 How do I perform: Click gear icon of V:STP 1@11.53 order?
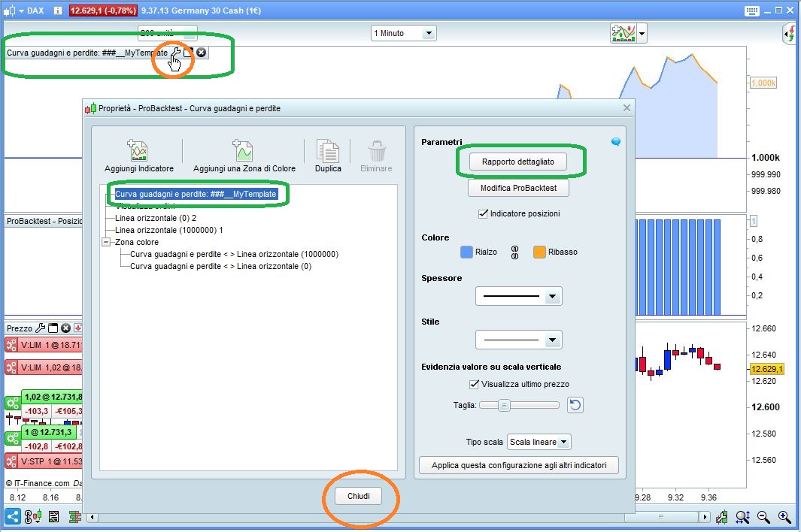point(11,461)
